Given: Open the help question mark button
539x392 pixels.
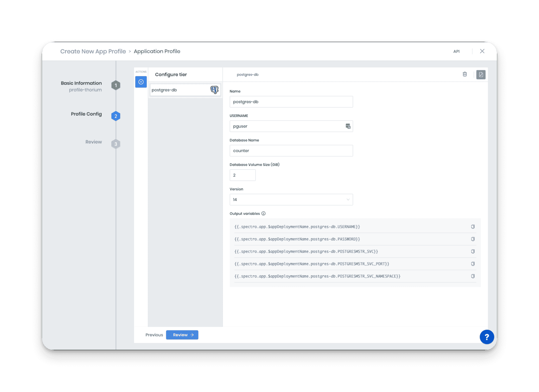Looking at the screenshot, I should 487,337.
